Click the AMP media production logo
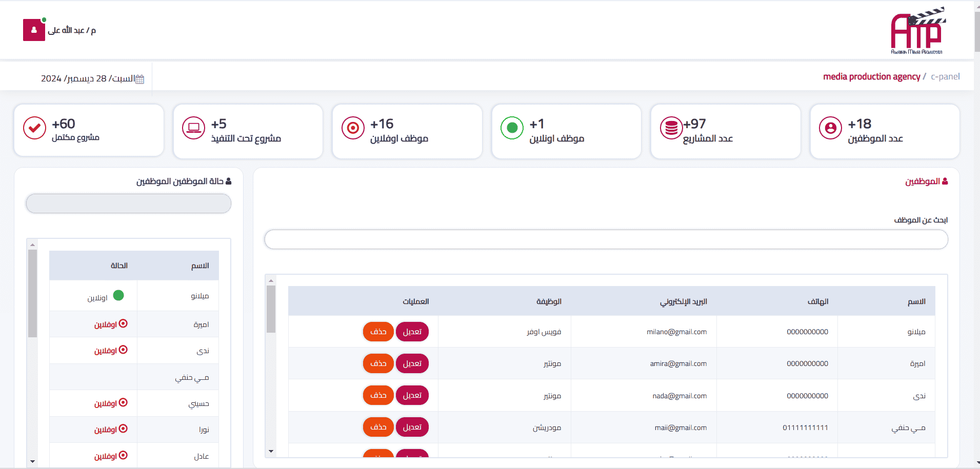Viewport: 980px width, 469px height. [x=917, y=31]
